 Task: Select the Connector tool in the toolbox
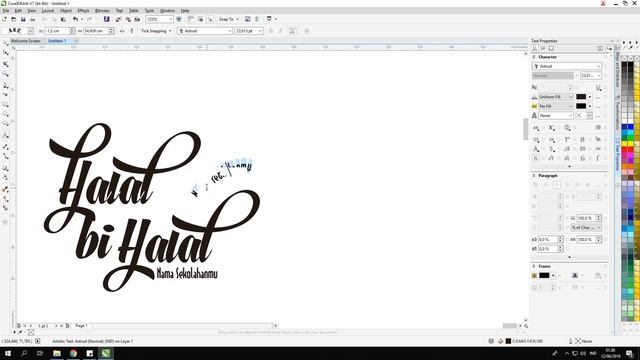pos(5,156)
